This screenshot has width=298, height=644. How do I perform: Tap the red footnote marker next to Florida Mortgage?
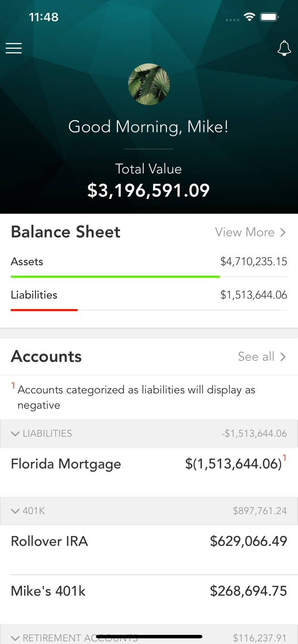284,459
